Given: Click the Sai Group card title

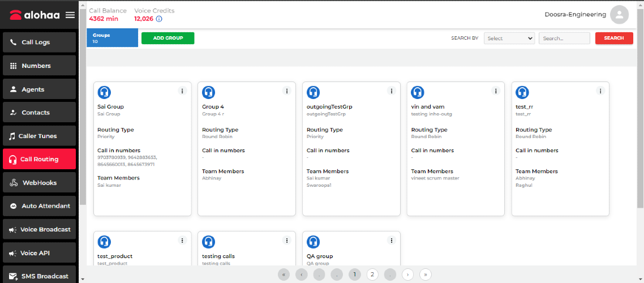Looking at the screenshot, I should pyautogui.click(x=110, y=107).
